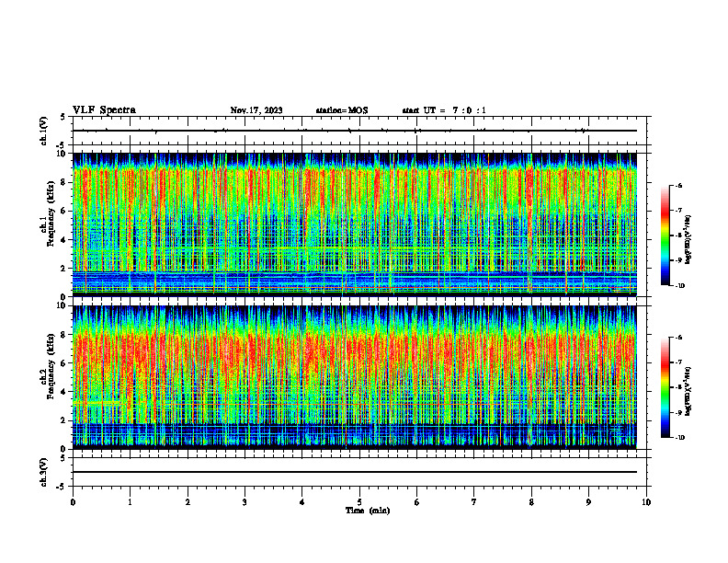Click the "2" kHz tick of ch.2 spectrogram
The image size is (728, 563).
tap(64, 420)
